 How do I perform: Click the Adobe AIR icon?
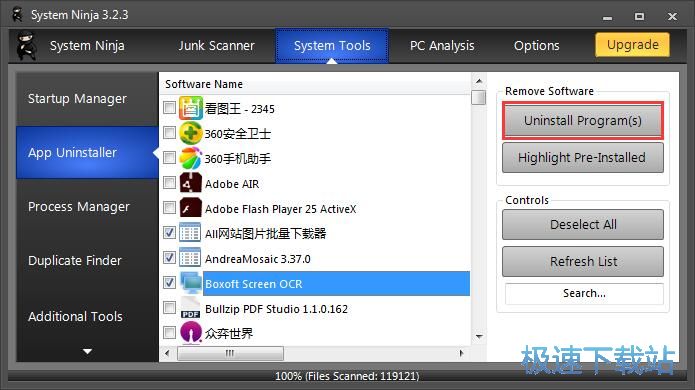(x=191, y=183)
